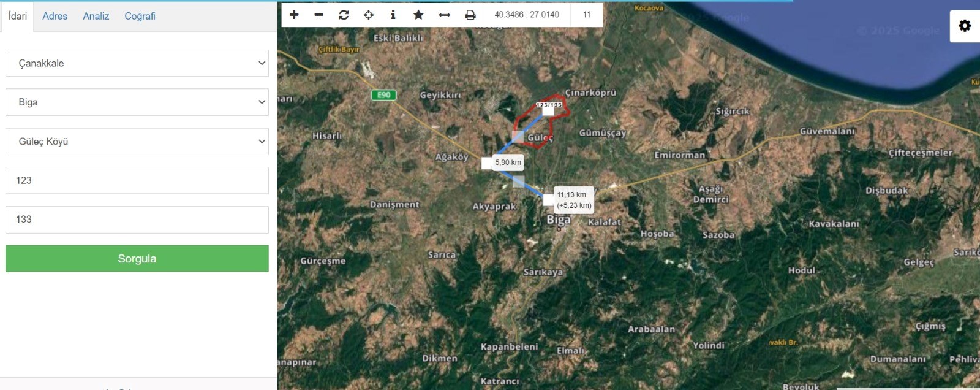Image resolution: width=980 pixels, height=390 pixels.
Task: Open the Analiz tab
Action: (96, 16)
